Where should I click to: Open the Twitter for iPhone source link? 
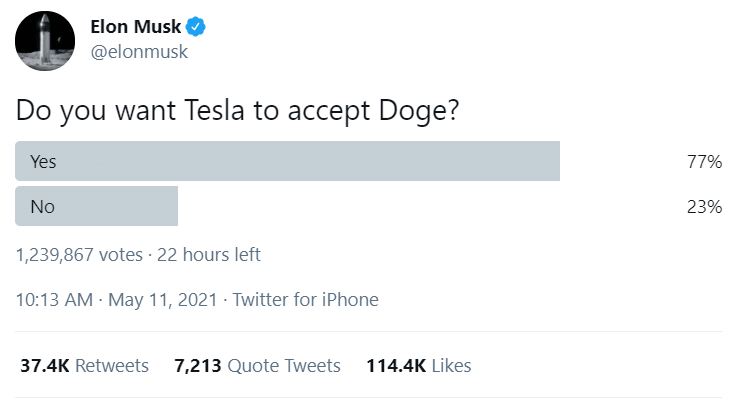[305, 300]
